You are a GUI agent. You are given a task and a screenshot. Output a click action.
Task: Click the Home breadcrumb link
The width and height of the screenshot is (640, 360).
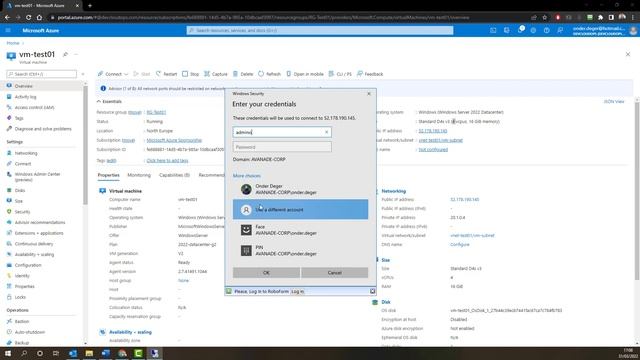(x=13, y=43)
